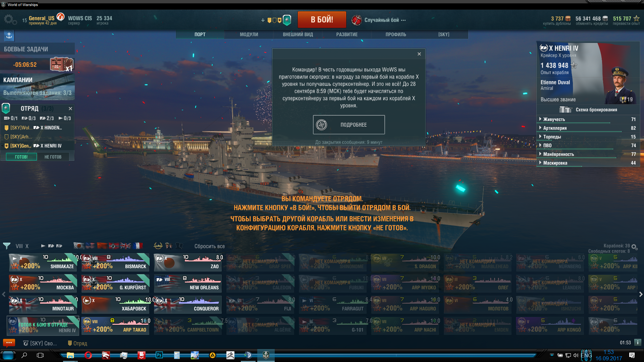
Task: Click the division star badge by the battle button
Action: tap(287, 20)
